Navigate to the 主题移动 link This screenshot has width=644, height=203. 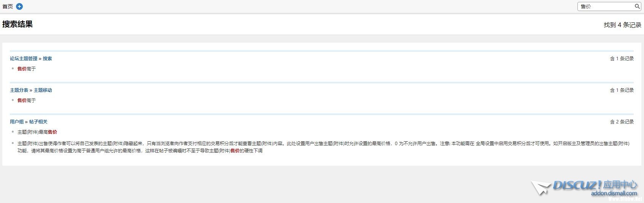[43, 90]
